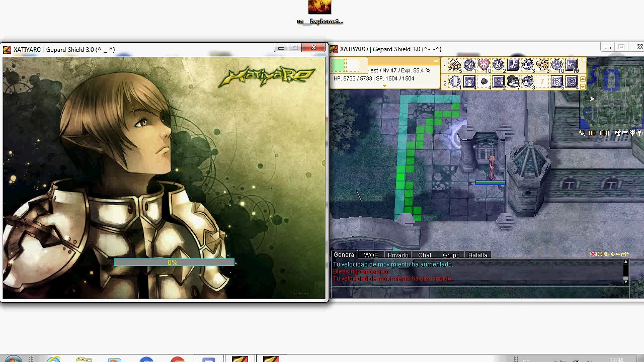
Task: Click the chat double-arrow icon
Action: (x=607, y=254)
